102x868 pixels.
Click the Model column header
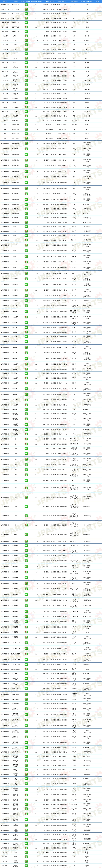[x=16, y=1]
